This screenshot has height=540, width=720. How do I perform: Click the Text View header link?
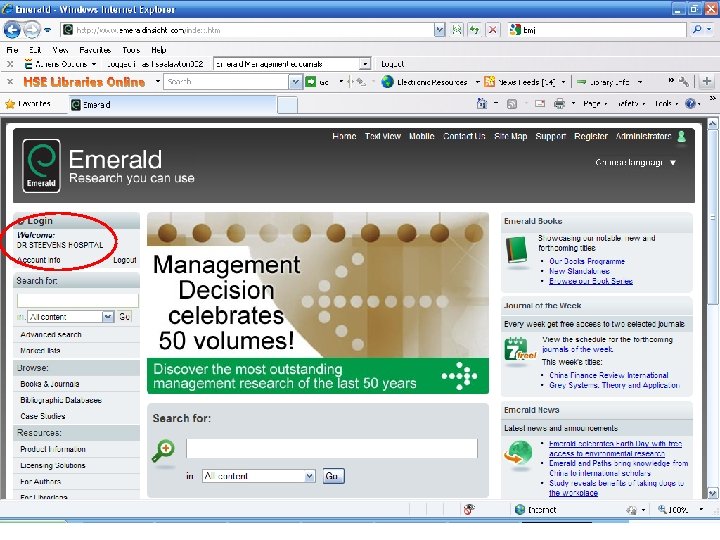tap(383, 136)
